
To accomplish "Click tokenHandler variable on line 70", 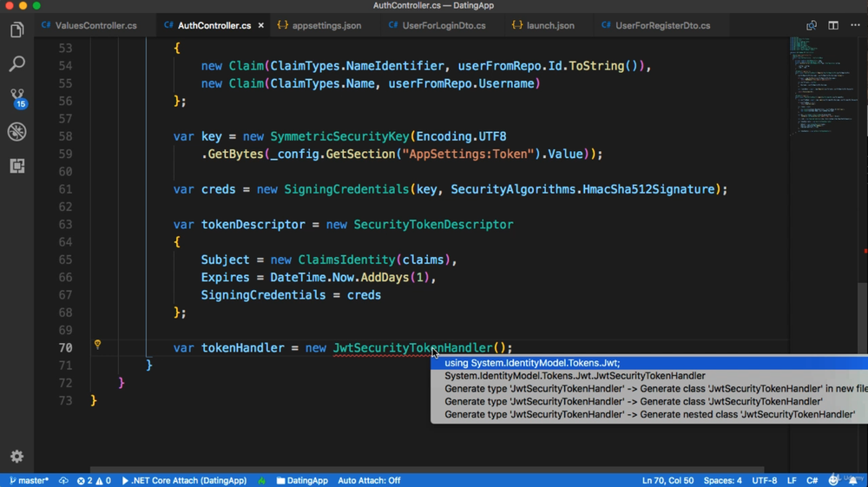I will pyautogui.click(x=242, y=347).
